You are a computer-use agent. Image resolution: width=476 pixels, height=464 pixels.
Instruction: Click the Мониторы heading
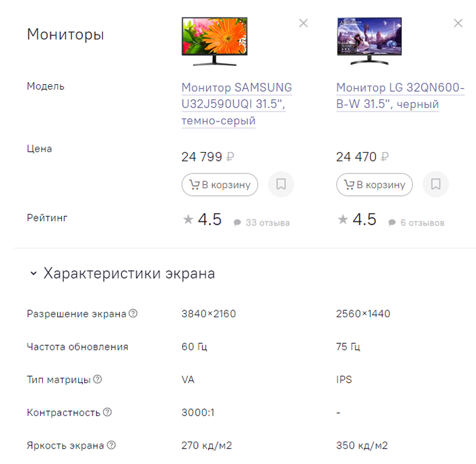click(x=65, y=35)
